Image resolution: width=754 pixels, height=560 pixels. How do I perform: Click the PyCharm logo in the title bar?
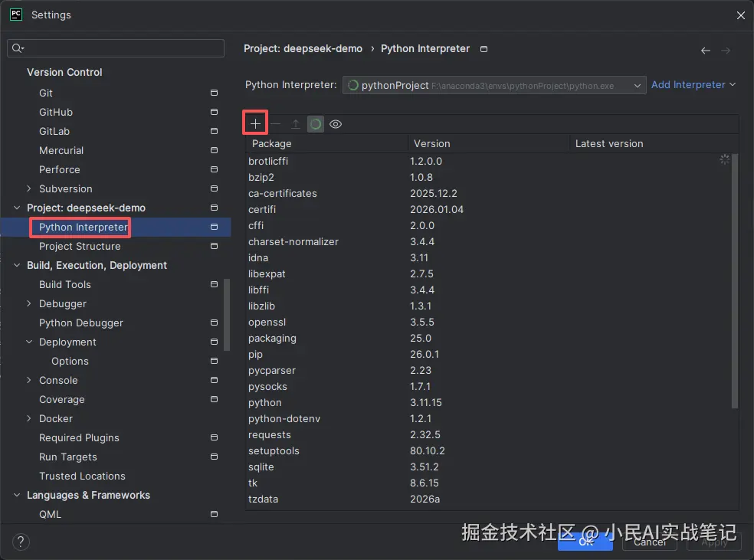[x=16, y=15]
